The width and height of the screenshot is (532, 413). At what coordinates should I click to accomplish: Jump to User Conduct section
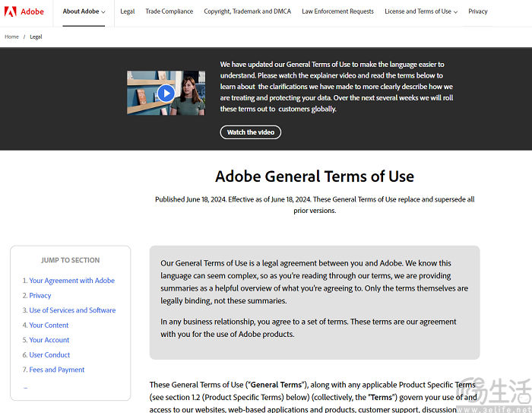[x=49, y=354]
